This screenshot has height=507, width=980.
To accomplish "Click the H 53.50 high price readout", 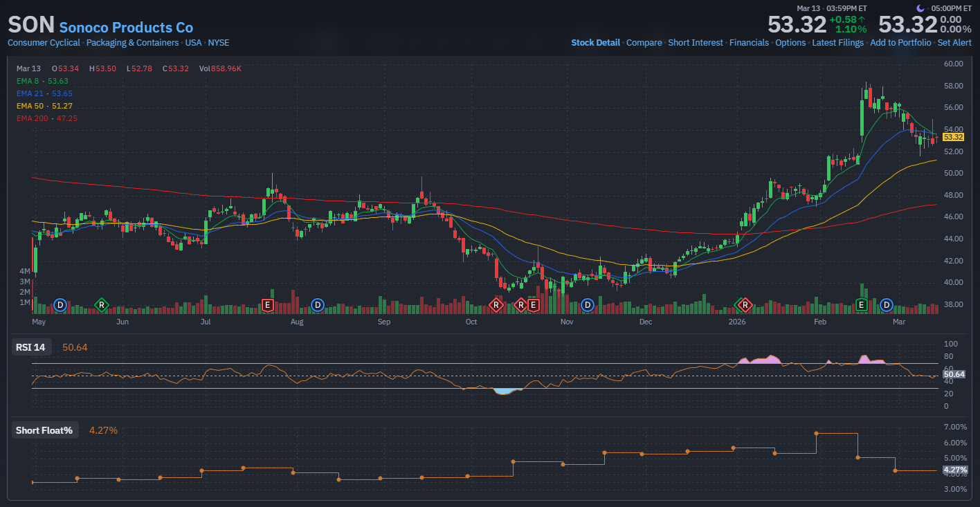I will (102, 68).
